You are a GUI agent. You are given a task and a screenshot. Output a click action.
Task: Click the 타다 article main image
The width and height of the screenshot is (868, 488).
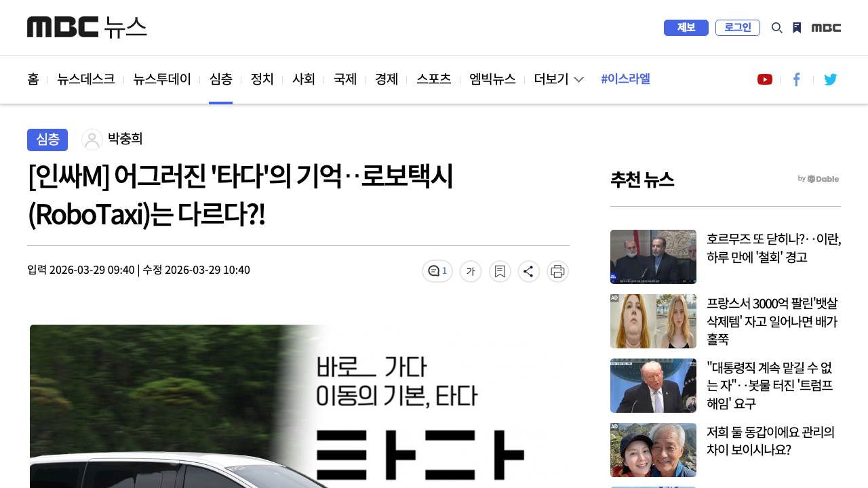tap(298, 407)
